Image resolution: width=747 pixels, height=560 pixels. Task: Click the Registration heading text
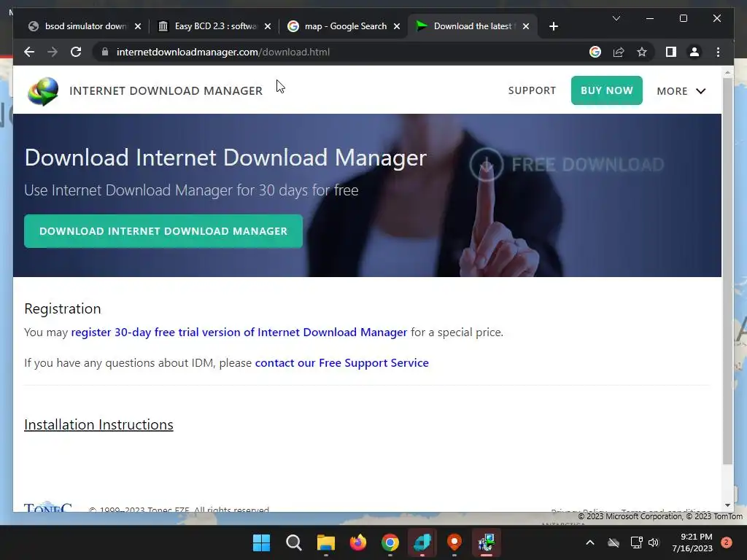coord(63,308)
